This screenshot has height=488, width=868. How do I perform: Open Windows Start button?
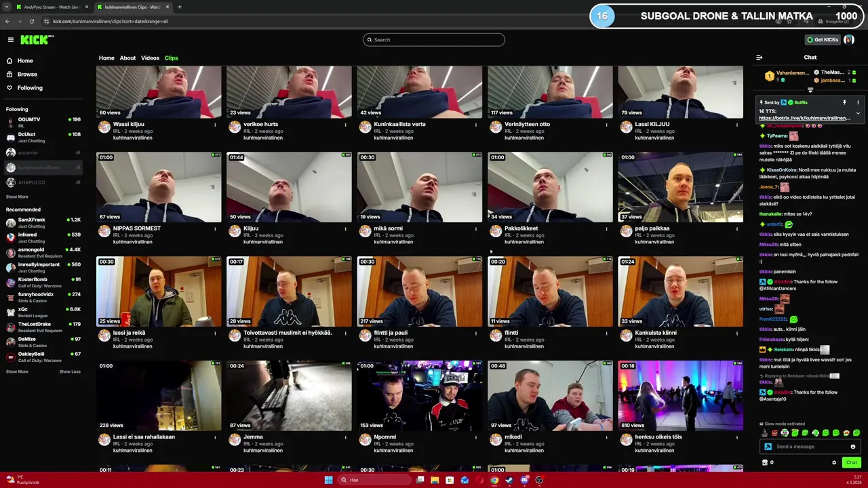pyautogui.click(x=328, y=480)
